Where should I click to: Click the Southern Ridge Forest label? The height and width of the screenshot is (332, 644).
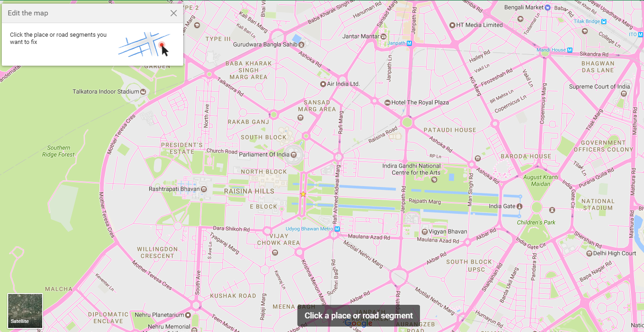coord(59,151)
